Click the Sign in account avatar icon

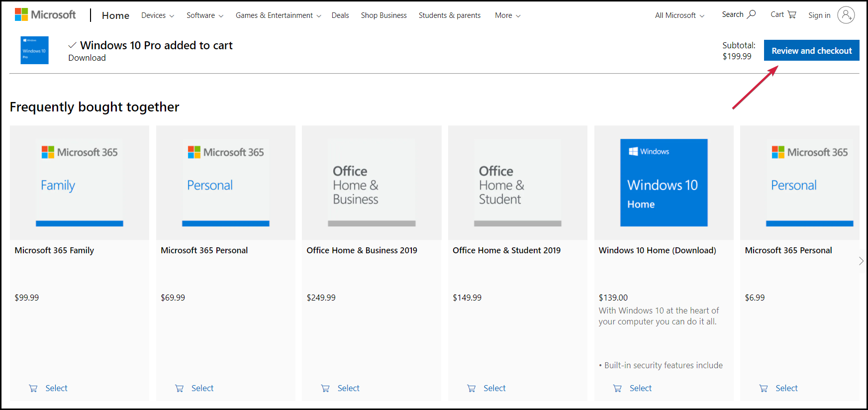[x=846, y=15]
